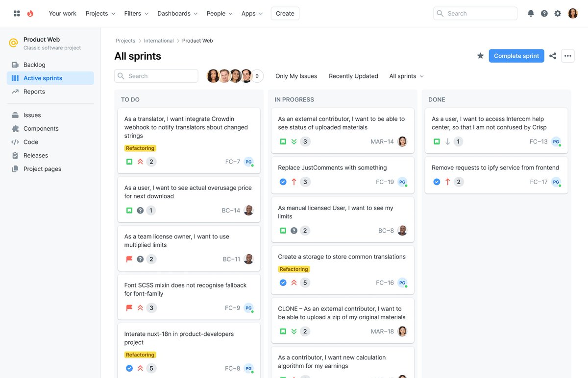Click the Backlog sidebar icon
The height and width of the screenshot is (378, 588).
(15, 65)
